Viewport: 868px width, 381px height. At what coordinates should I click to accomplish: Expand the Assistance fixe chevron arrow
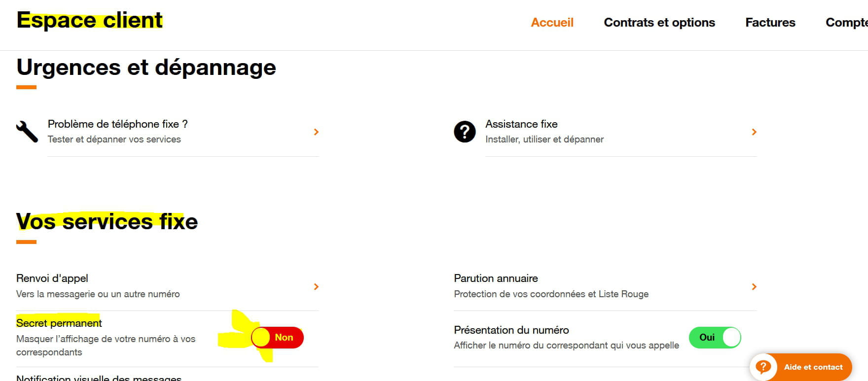754,132
